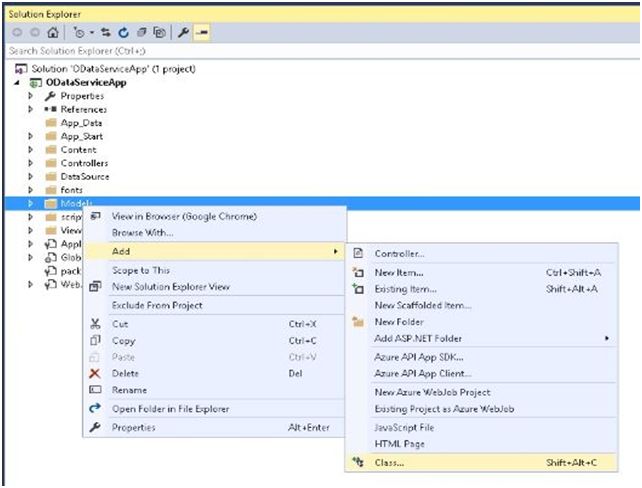Choose Azure API App SDK...
Viewport: 642px width, 488px height.
(x=419, y=357)
